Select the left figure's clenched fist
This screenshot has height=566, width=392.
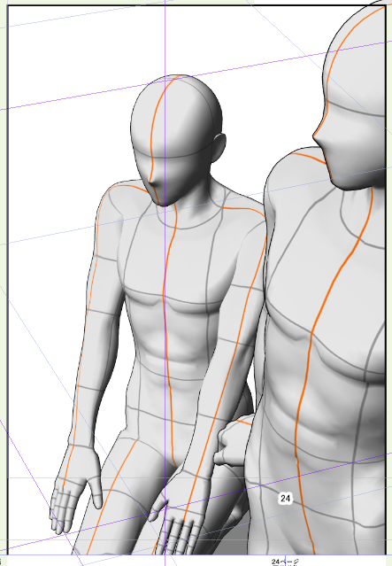click(x=234, y=441)
